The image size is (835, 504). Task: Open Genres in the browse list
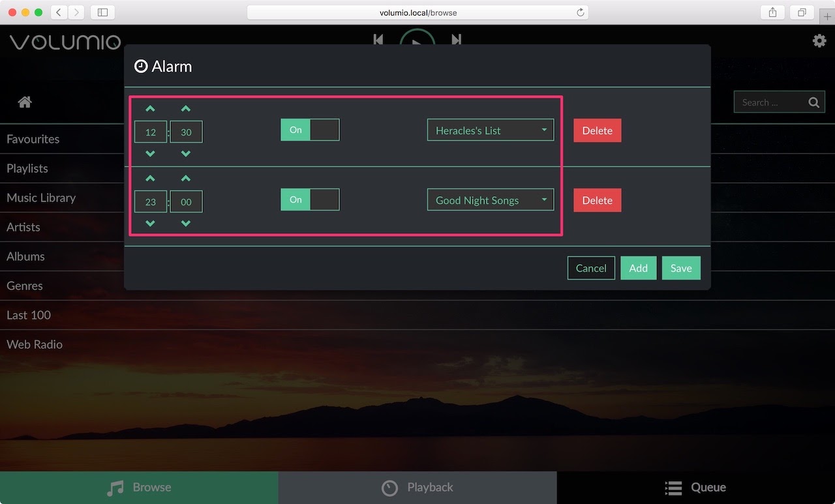pos(62,286)
